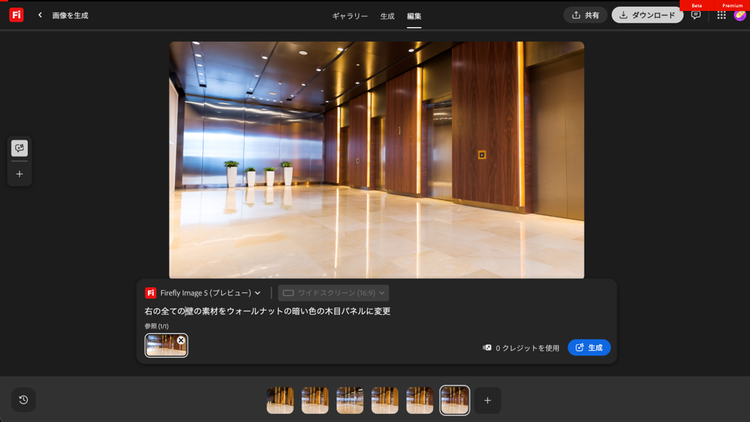Select the 編集 tab
This screenshot has width=750, height=422.
click(x=414, y=16)
